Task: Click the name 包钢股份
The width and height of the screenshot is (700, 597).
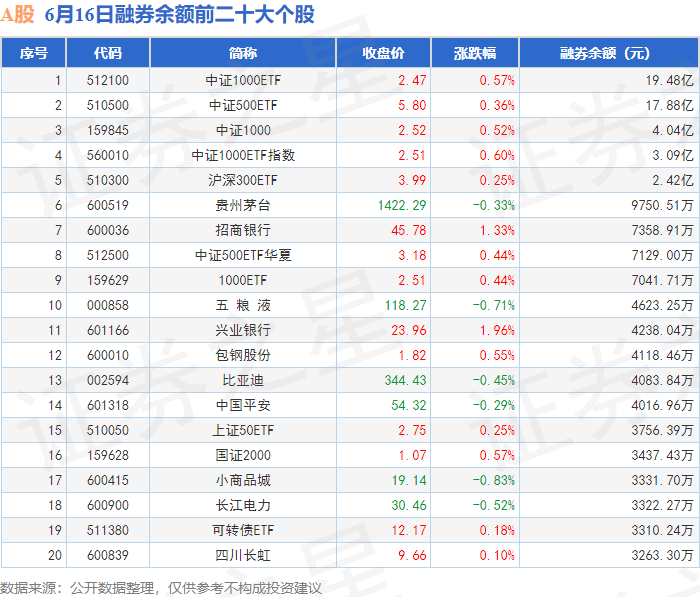Action: (x=243, y=355)
